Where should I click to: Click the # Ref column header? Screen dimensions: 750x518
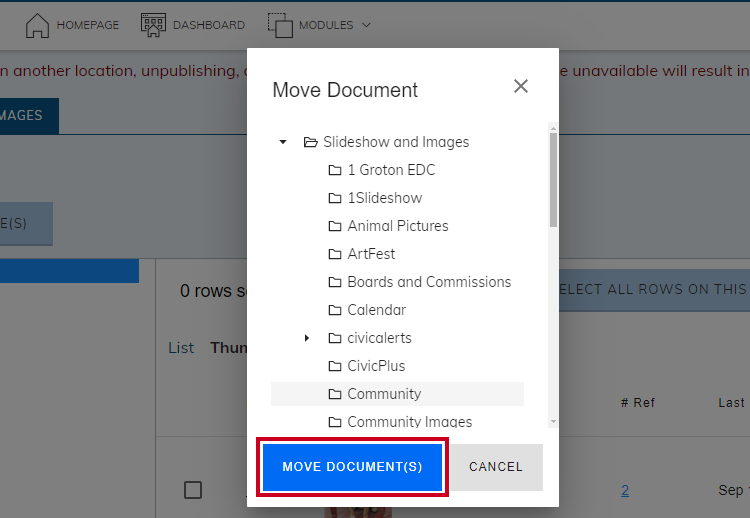point(638,403)
